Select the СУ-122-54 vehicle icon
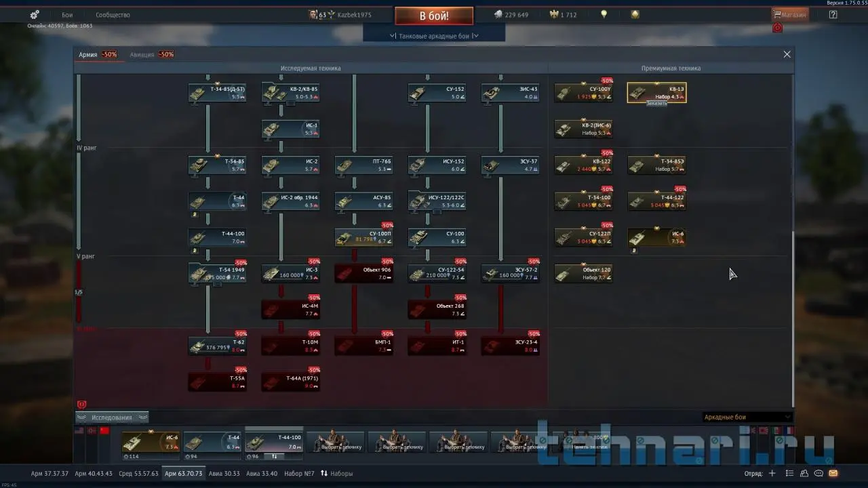This screenshot has width=868, height=488. pyautogui.click(x=437, y=274)
